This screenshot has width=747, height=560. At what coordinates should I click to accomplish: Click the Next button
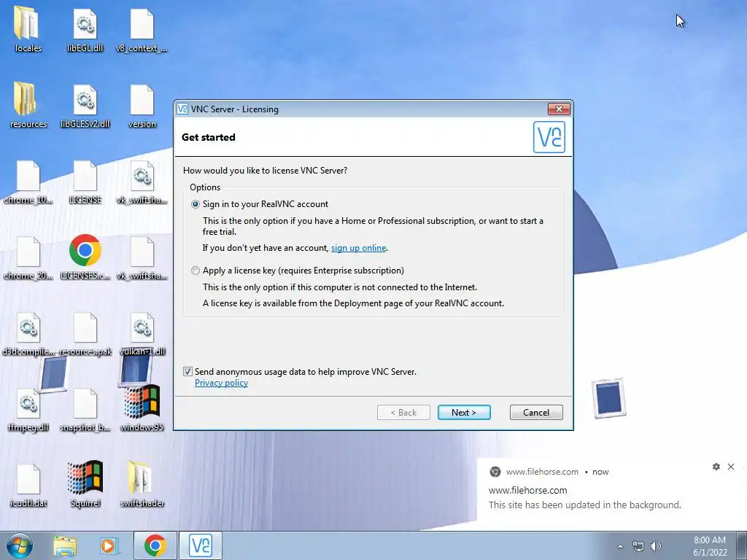coord(464,413)
